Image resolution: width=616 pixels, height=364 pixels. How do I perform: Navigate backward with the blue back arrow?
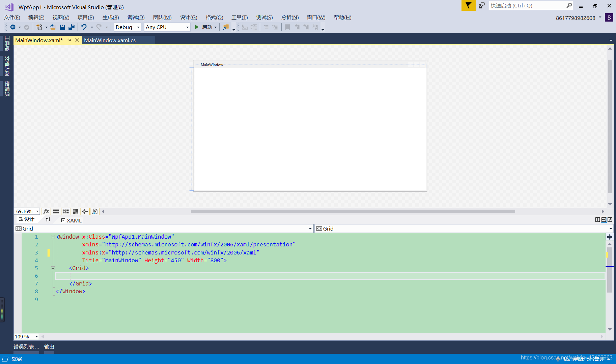13,27
